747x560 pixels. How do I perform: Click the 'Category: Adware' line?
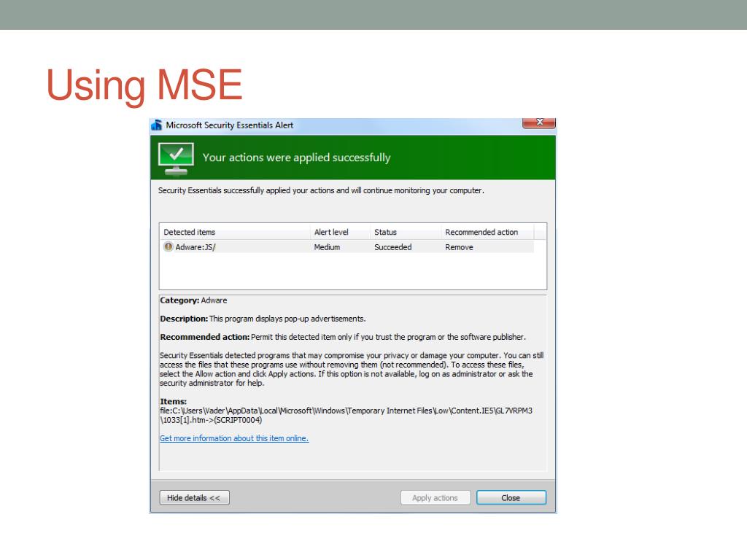(193, 300)
